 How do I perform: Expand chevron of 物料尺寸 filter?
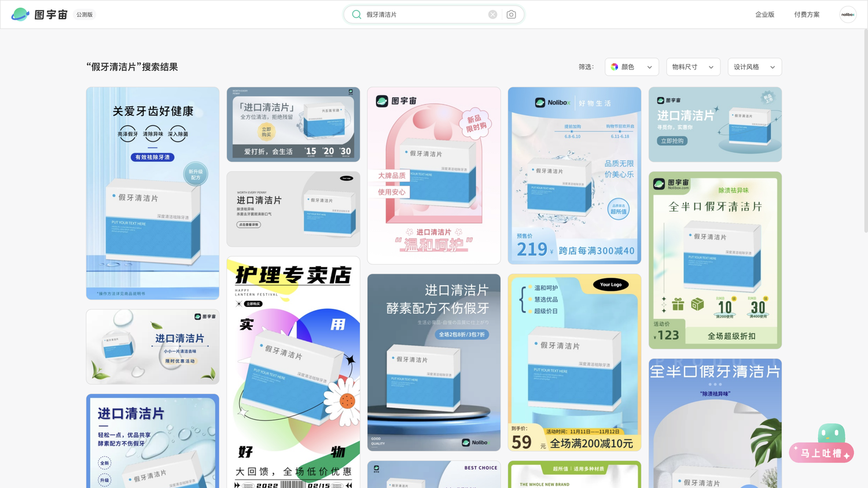[711, 68]
